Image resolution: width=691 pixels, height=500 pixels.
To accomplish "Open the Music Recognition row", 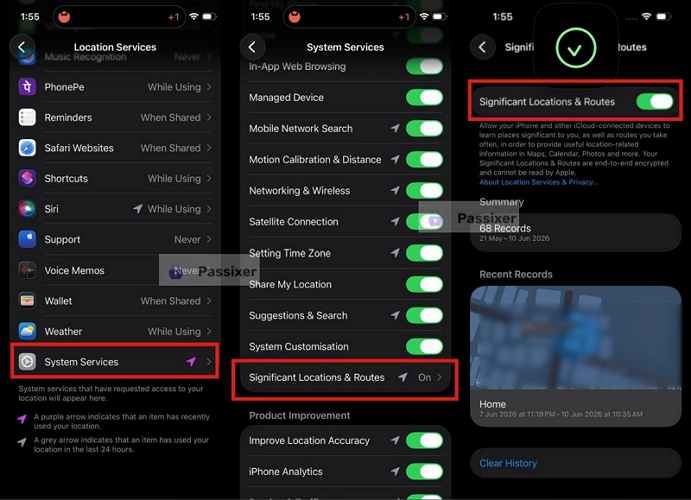I will tap(115, 57).
